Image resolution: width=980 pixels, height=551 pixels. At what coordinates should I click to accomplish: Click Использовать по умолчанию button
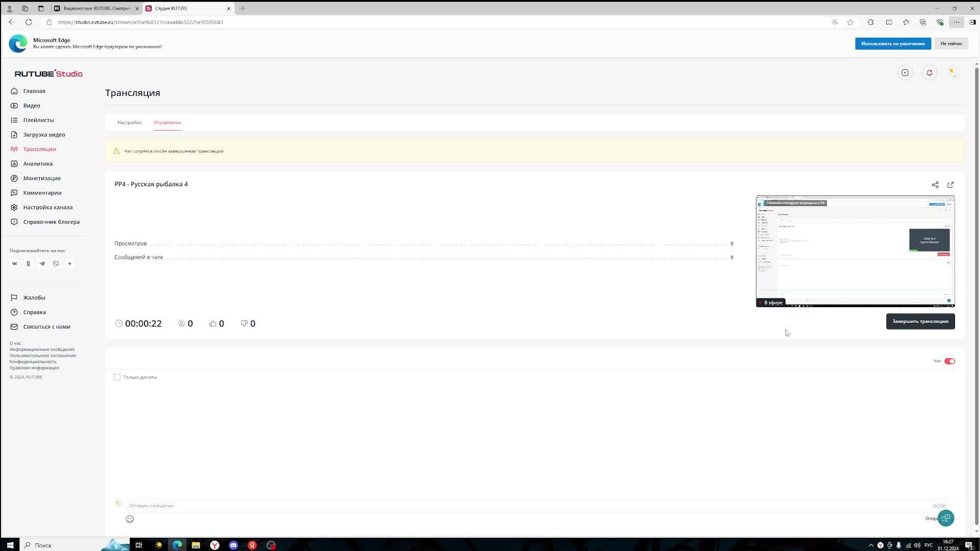[893, 44]
